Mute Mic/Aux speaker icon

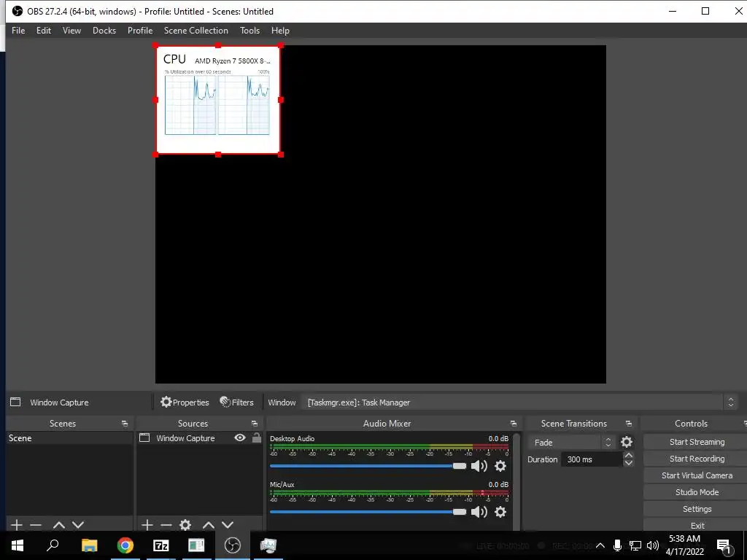click(x=479, y=512)
